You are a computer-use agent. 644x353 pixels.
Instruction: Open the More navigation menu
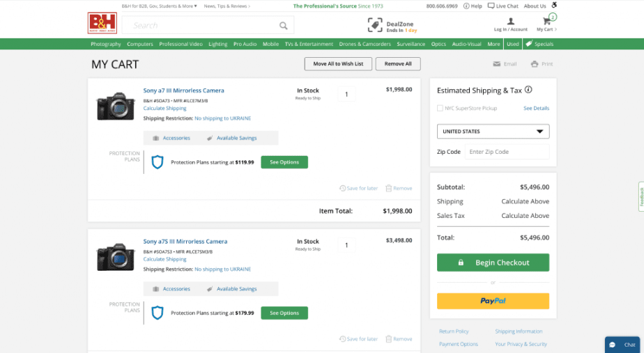[x=493, y=44]
